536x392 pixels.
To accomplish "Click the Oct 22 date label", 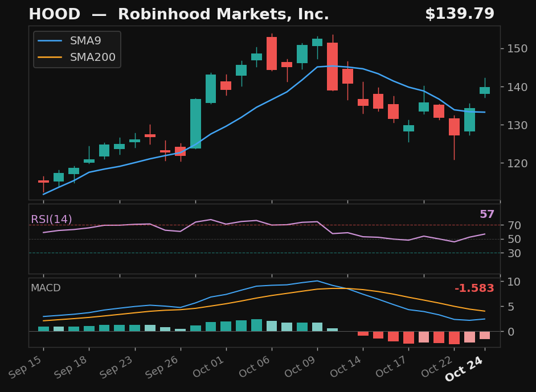I will [x=437, y=367].
